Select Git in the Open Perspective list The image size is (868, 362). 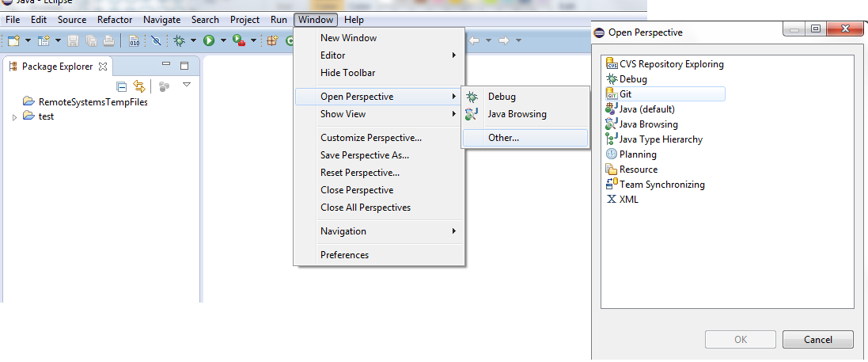(x=625, y=94)
